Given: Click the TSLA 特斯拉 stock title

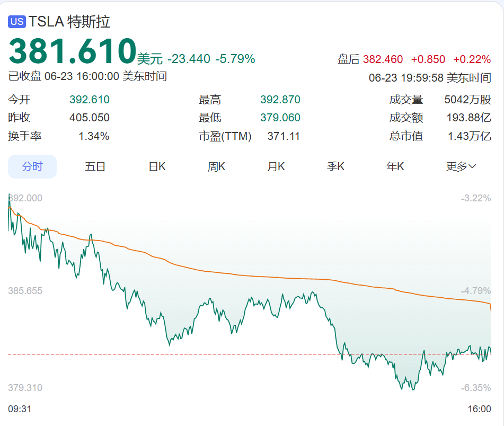Looking at the screenshot, I should pyautogui.click(x=69, y=22).
